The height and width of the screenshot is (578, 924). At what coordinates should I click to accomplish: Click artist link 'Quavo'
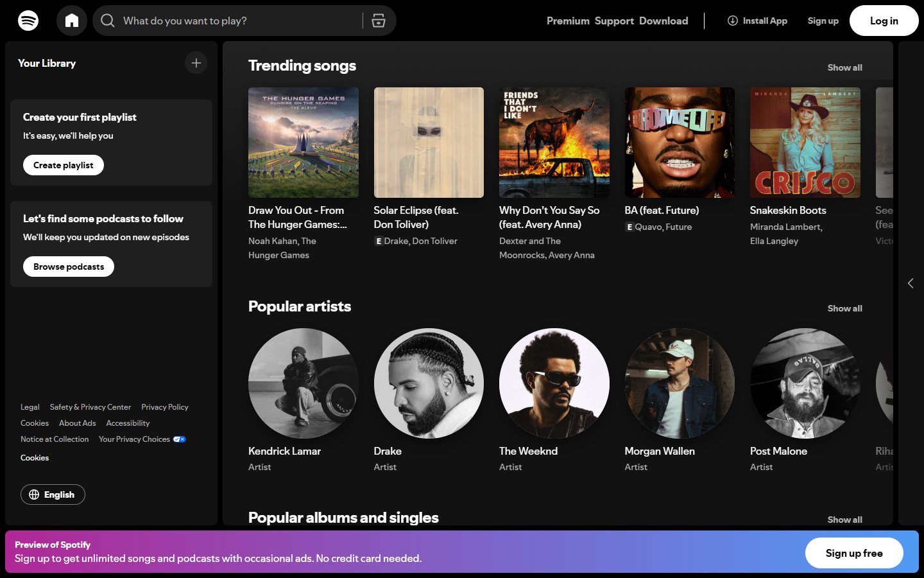click(x=648, y=227)
